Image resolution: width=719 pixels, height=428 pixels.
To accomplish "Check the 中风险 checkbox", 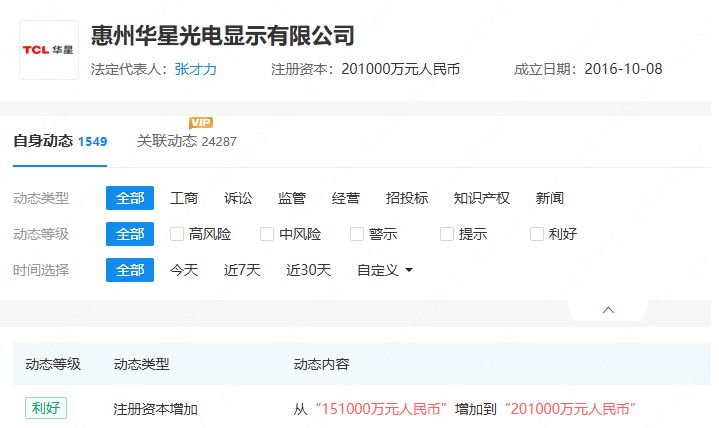I will [267, 234].
